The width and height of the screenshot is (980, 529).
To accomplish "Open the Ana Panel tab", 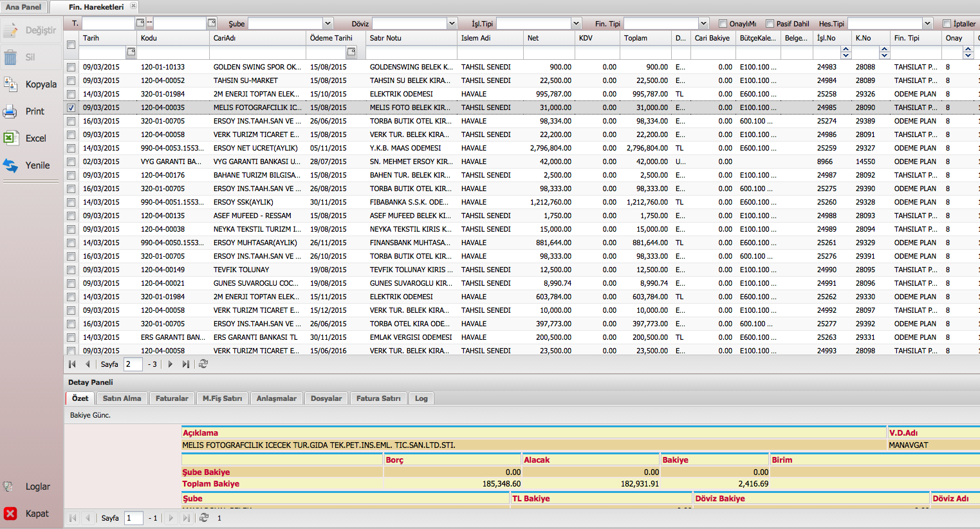I will click(24, 7).
